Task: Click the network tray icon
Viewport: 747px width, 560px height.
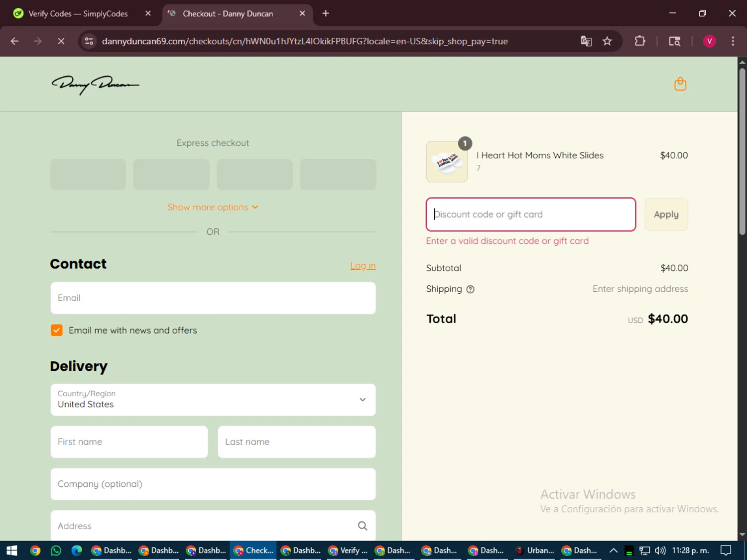Action: [x=644, y=551]
